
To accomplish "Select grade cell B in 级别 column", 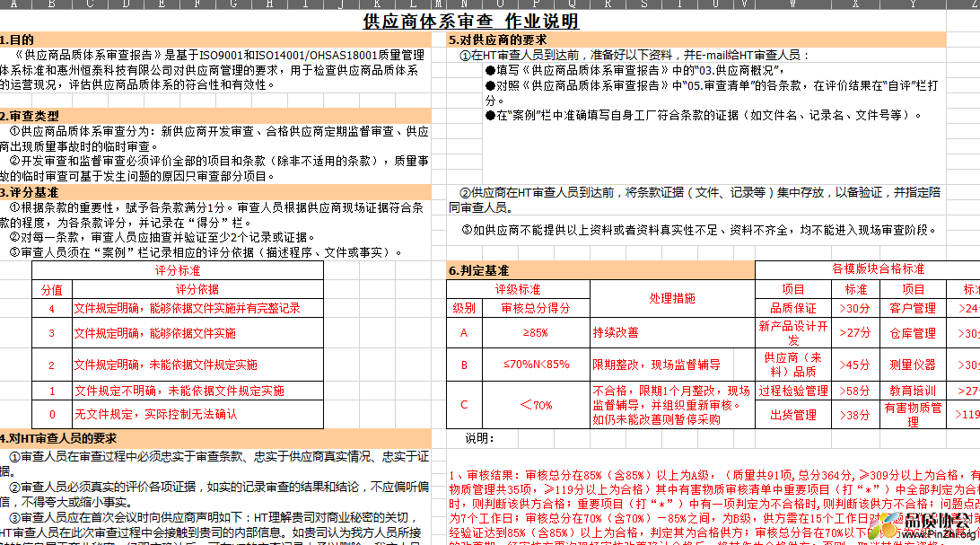I will 464,365.
